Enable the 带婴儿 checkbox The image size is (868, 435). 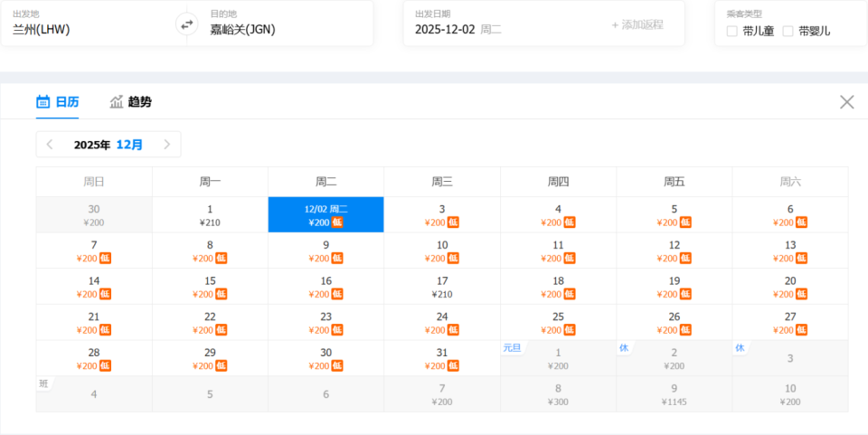788,31
